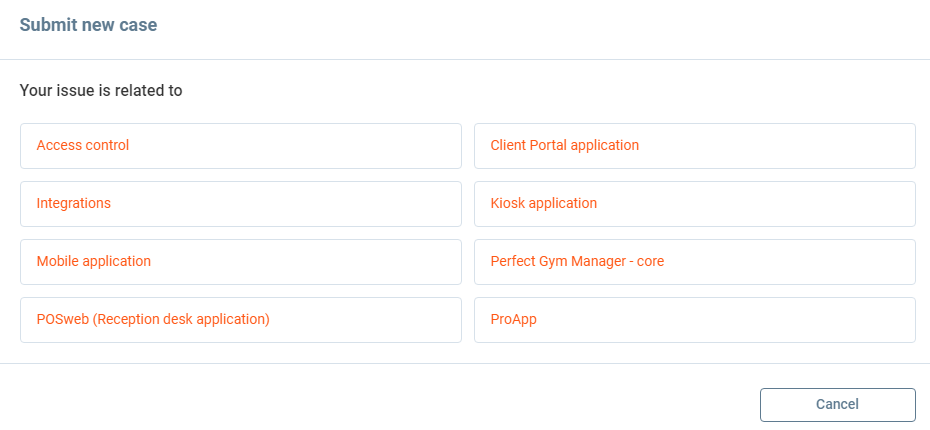Click the POSweb reception desk label
Image resolution: width=930 pixels, height=430 pixels.
(153, 320)
